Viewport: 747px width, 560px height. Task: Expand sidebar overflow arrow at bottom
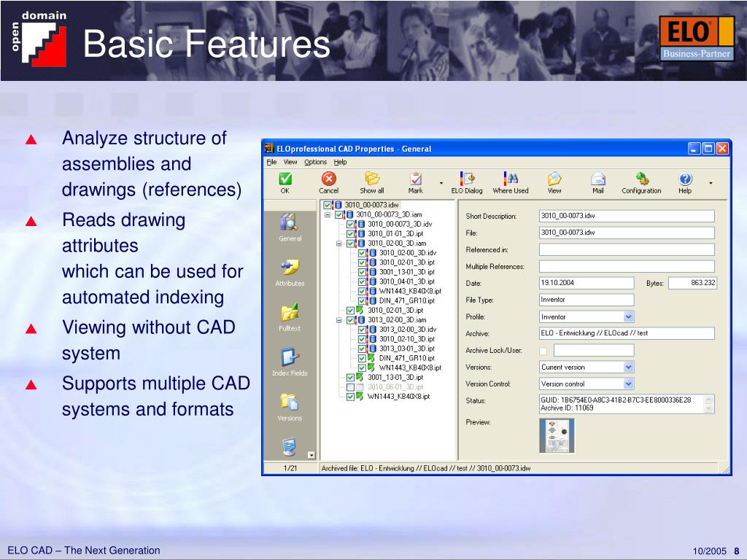click(x=311, y=455)
